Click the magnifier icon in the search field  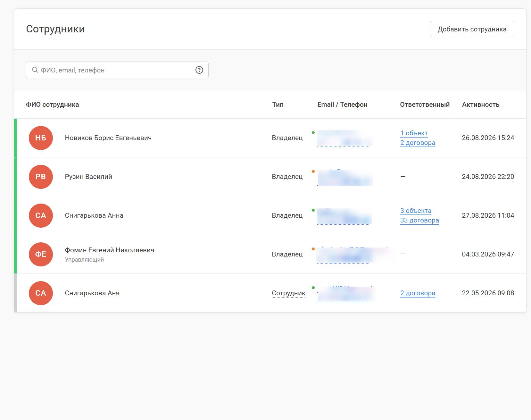35,70
